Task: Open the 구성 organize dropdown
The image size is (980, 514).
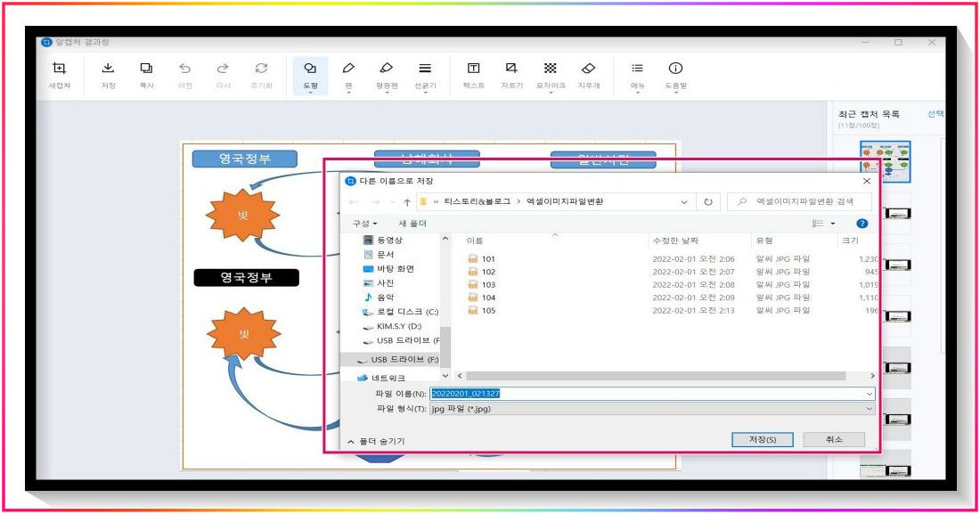Action: 364,224
